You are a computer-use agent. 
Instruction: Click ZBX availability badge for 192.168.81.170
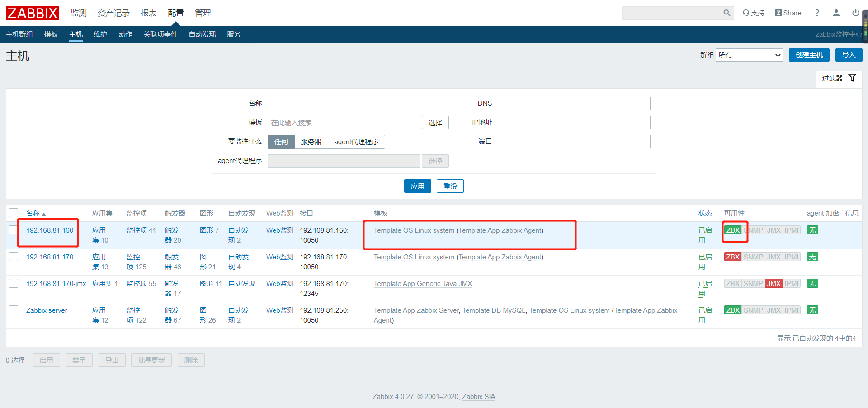733,257
